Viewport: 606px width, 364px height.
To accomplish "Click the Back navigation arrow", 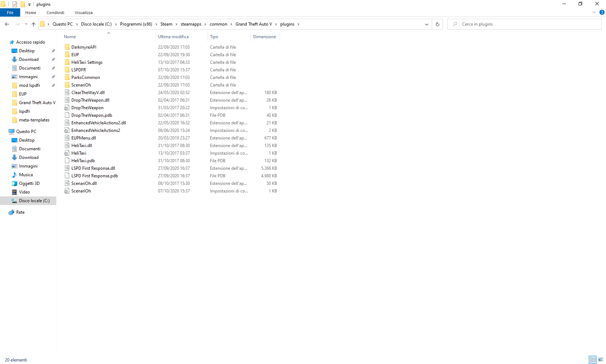I will [7, 24].
